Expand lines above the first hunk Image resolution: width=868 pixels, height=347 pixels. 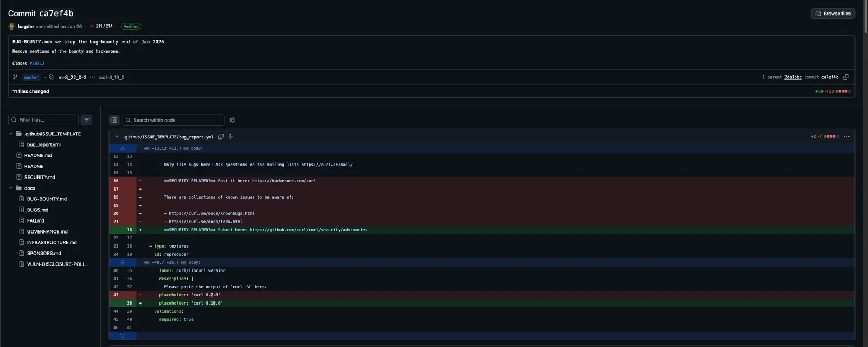click(x=123, y=148)
